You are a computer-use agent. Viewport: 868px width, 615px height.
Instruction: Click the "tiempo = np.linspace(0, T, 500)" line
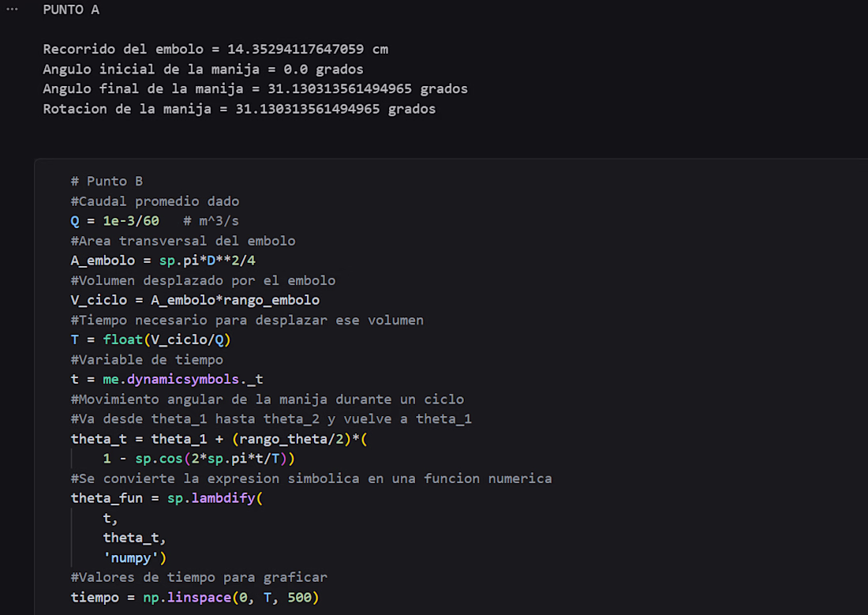pos(196,598)
